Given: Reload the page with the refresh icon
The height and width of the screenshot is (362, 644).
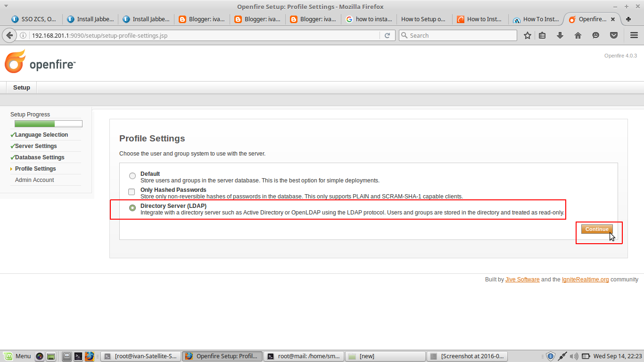Looking at the screenshot, I should click(x=388, y=35).
